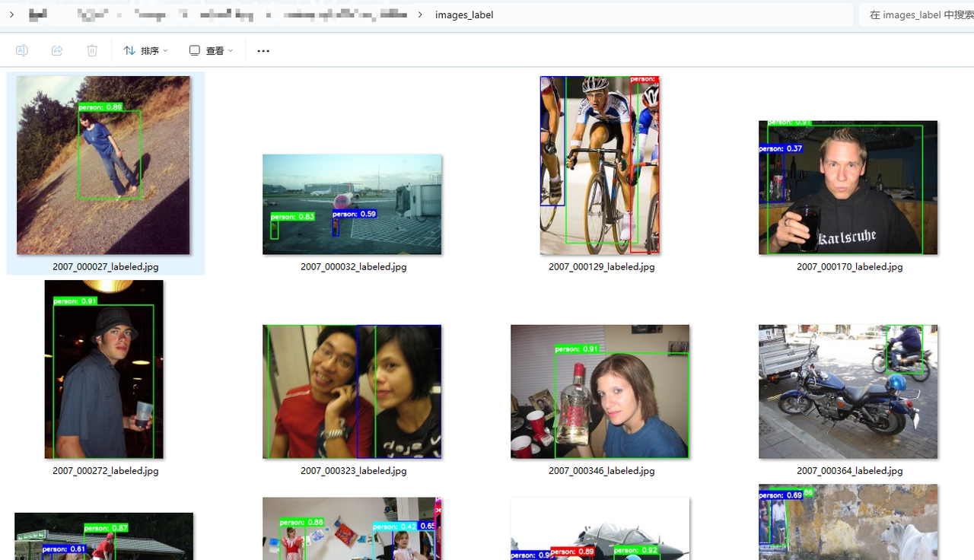Click the Delete trash icon

click(x=92, y=50)
